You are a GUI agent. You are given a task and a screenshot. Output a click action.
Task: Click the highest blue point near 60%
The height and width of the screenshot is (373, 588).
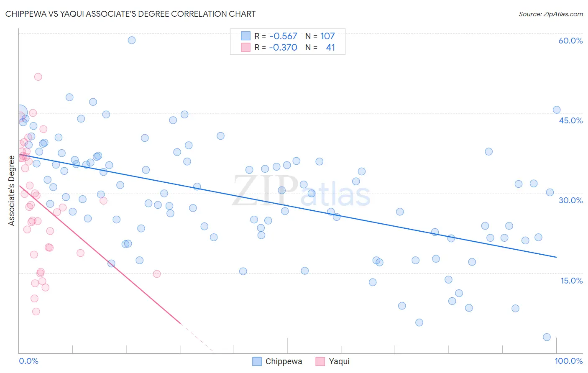(x=132, y=40)
